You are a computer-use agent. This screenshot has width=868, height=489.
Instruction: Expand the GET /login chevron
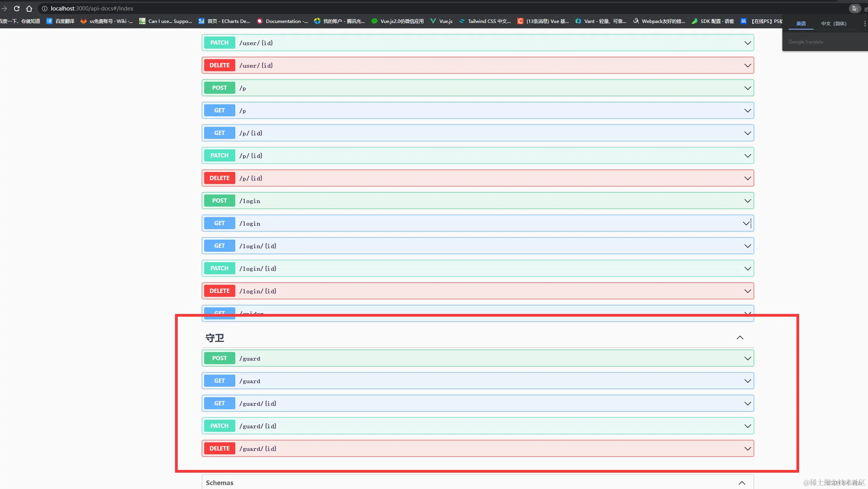point(746,223)
